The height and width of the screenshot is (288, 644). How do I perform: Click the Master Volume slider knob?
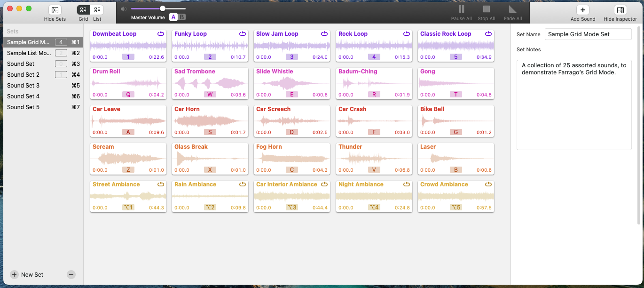coord(163,8)
